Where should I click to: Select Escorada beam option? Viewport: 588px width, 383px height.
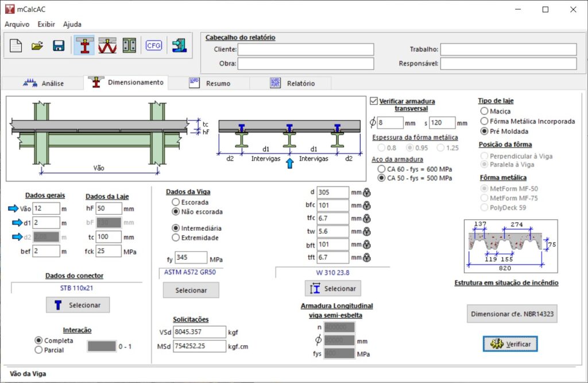(x=176, y=202)
